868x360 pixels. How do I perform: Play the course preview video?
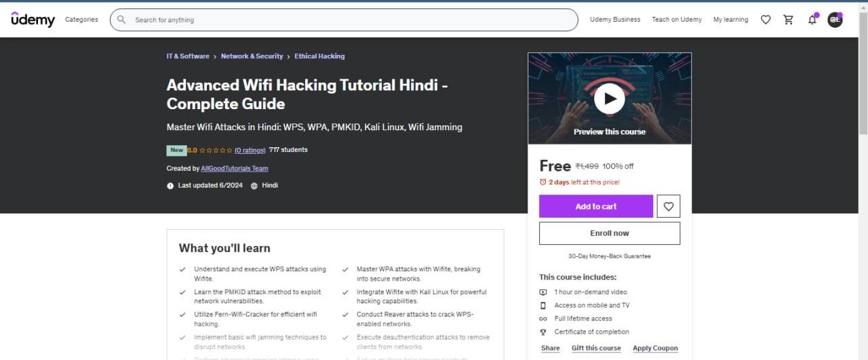tap(610, 100)
